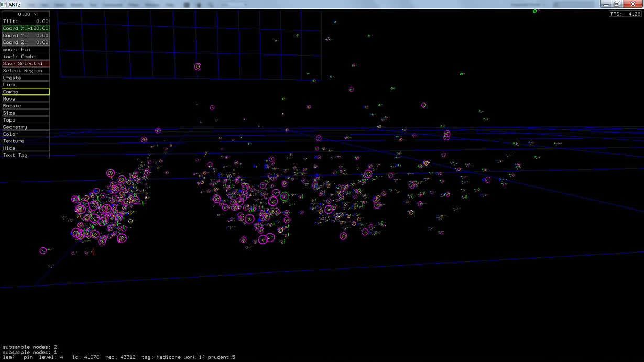Click the tool: Combo indicator
Image resolution: width=644 pixels, height=362 pixels.
click(x=26, y=57)
